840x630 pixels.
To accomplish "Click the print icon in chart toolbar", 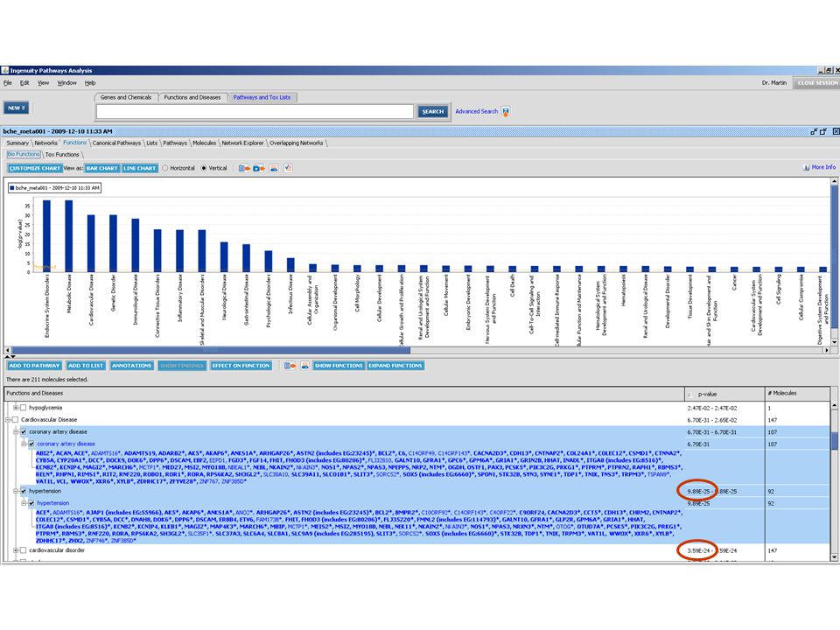I will click(x=274, y=168).
